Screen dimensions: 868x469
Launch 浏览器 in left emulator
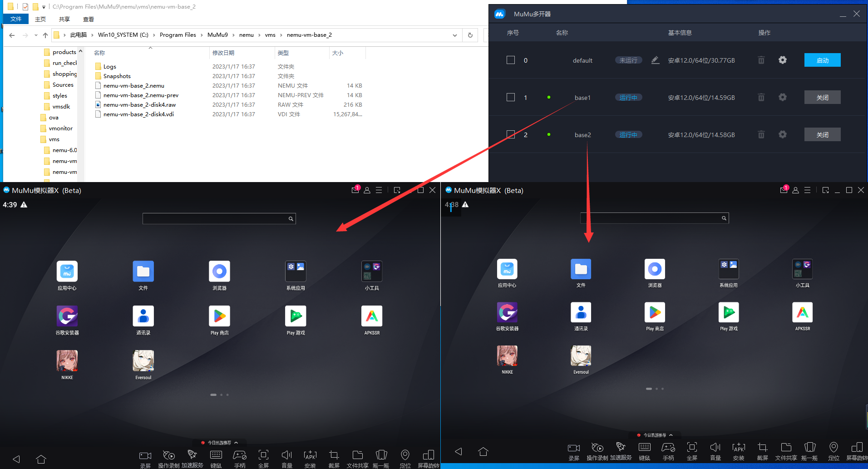click(x=220, y=272)
